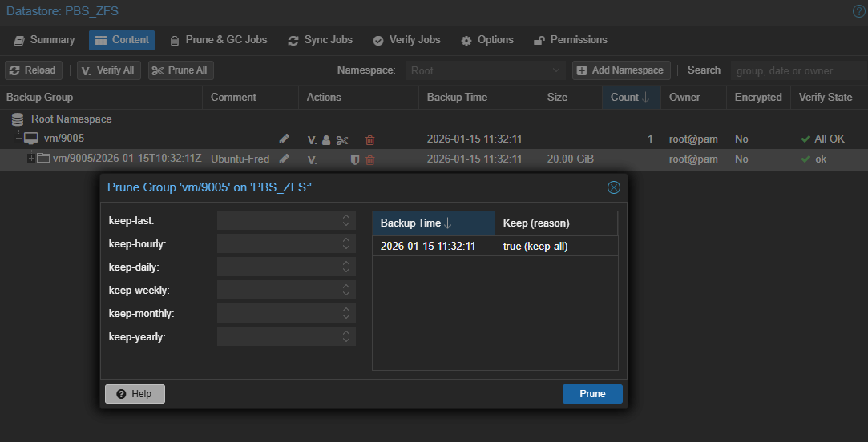Open the Sync Jobs tab
868x442 pixels.
[x=320, y=40]
